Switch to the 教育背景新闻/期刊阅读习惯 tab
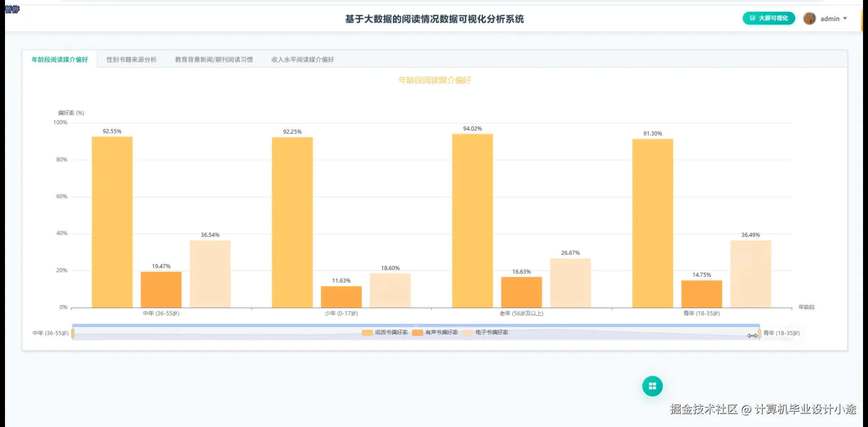Viewport: 868px width, 427px height. 214,59
